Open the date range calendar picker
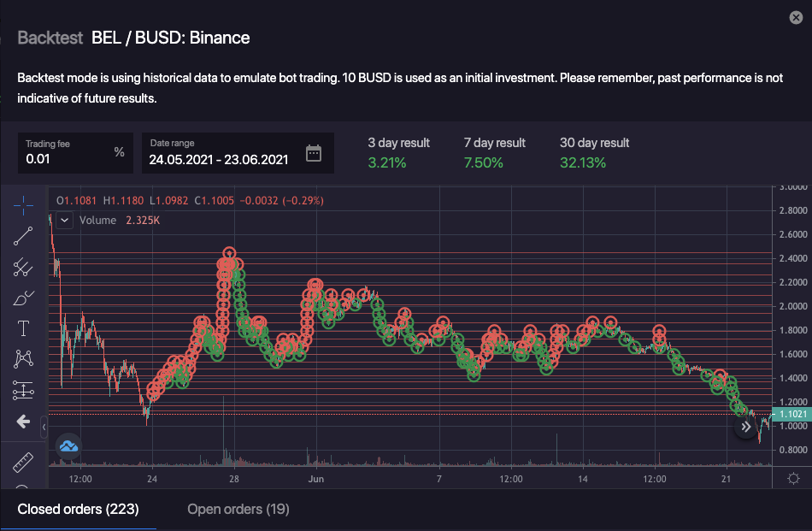 click(314, 153)
